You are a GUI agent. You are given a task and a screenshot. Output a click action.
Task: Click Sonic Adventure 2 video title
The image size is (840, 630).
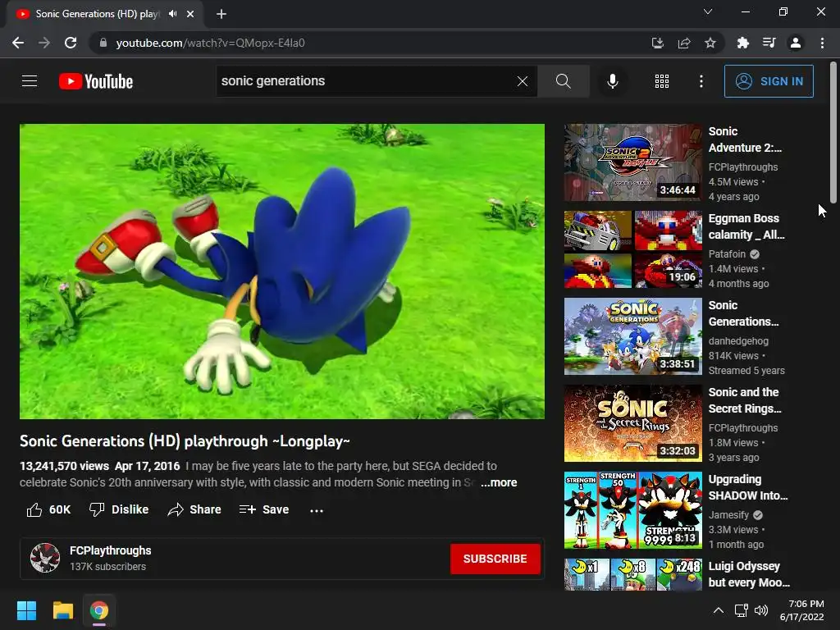(745, 139)
